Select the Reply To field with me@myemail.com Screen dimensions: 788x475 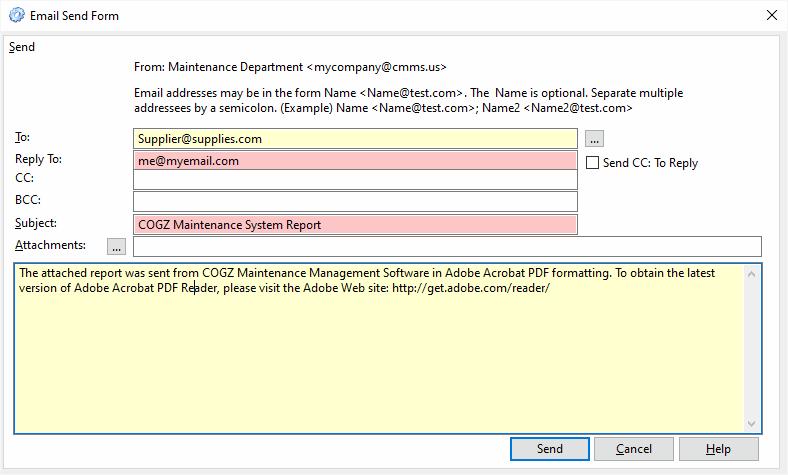[355, 161]
